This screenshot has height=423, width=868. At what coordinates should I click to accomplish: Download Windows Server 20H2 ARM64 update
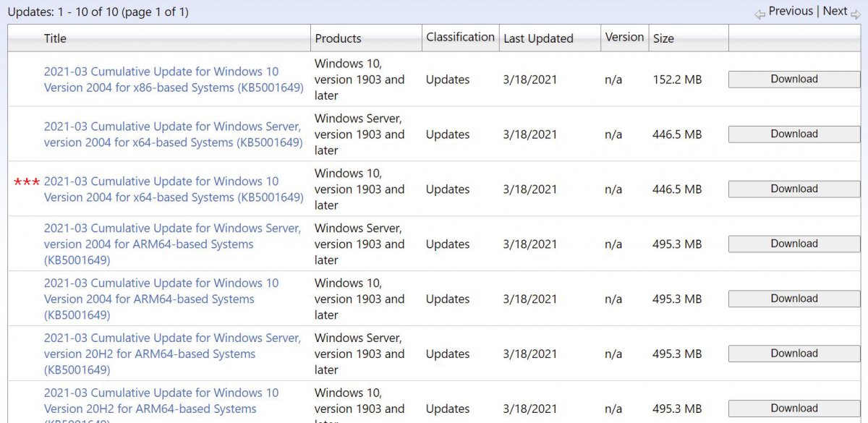pyautogui.click(x=793, y=354)
